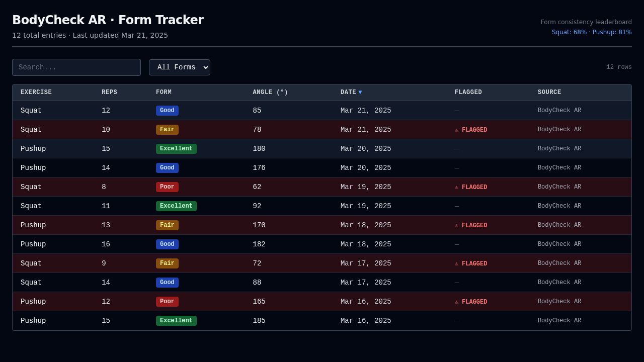This screenshot has width=644, height=362.
Task: Sort by the Angle column header
Action: (x=270, y=93)
